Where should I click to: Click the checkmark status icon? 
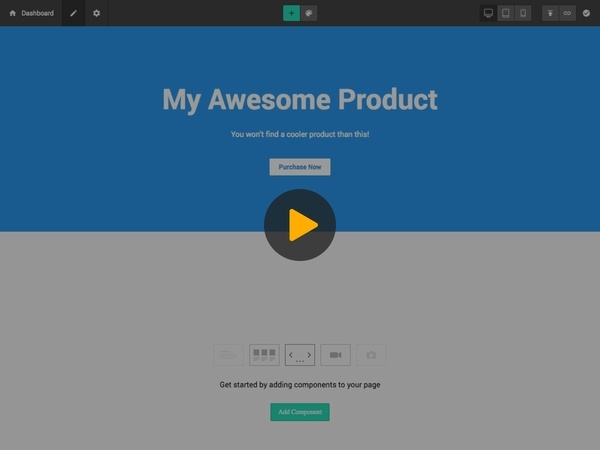point(586,13)
